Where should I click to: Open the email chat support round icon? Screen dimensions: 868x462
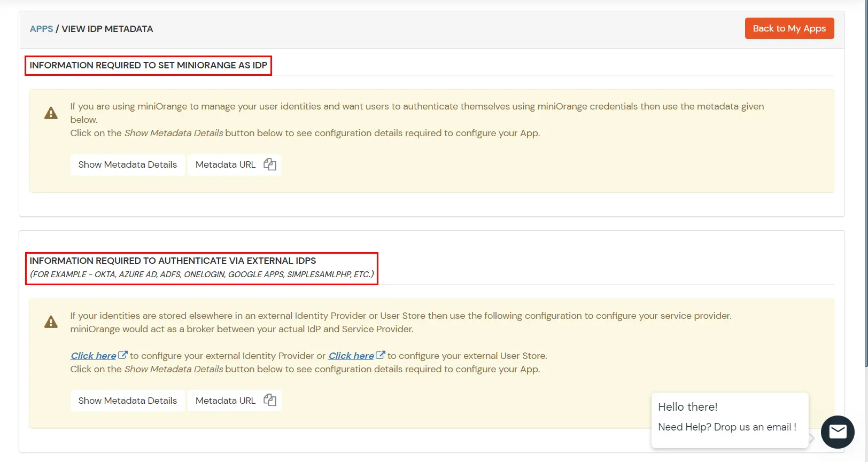point(838,432)
